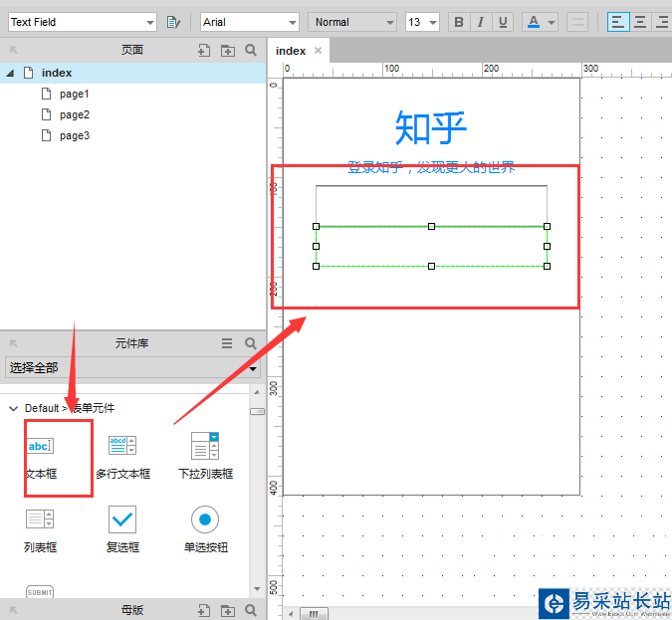
Task: Open the font color dropdown arrow
Action: (x=552, y=22)
